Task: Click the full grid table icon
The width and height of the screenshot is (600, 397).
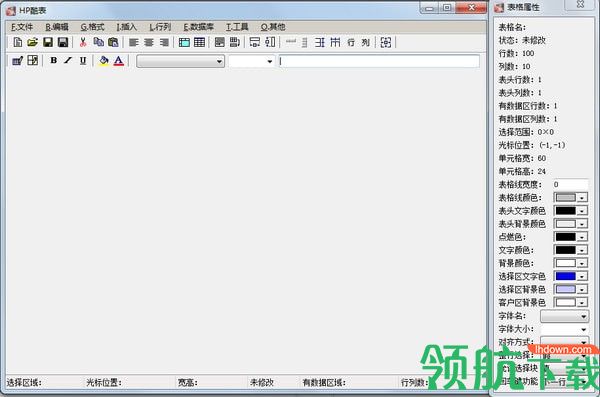Action: pyautogui.click(x=199, y=42)
